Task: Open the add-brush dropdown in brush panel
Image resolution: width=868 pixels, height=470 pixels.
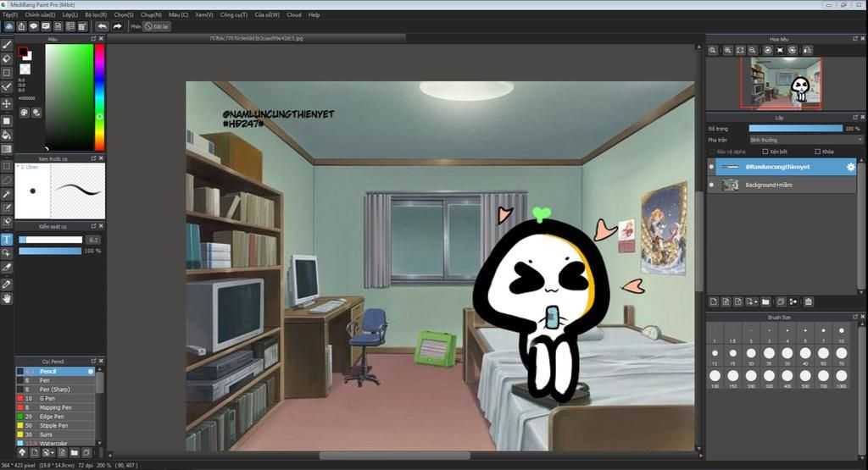Action: (48, 452)
